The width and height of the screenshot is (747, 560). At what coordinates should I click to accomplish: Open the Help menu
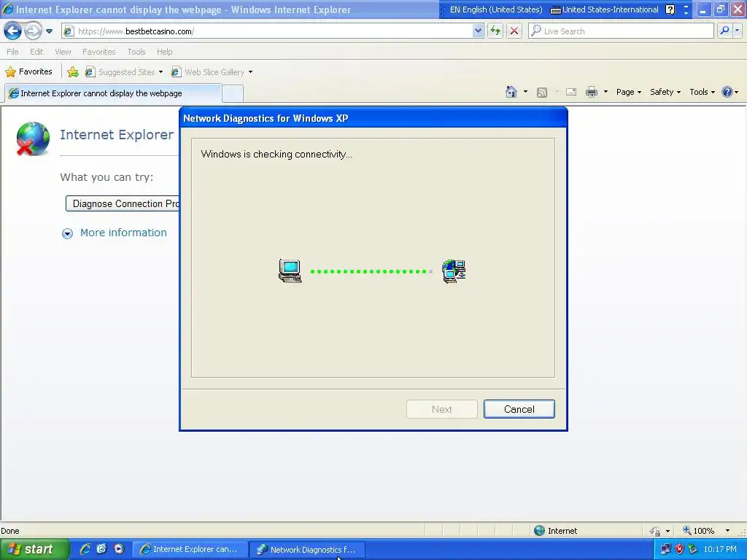coord(164,52)
